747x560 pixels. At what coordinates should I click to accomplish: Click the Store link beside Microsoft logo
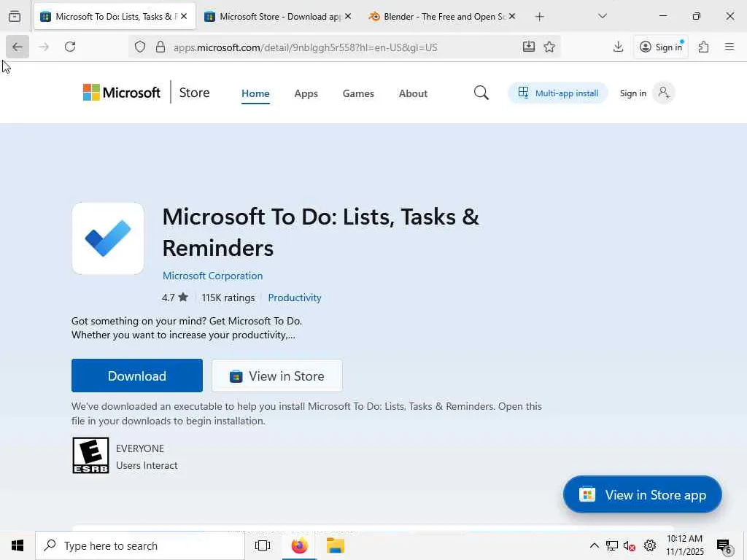pos(194,93)
